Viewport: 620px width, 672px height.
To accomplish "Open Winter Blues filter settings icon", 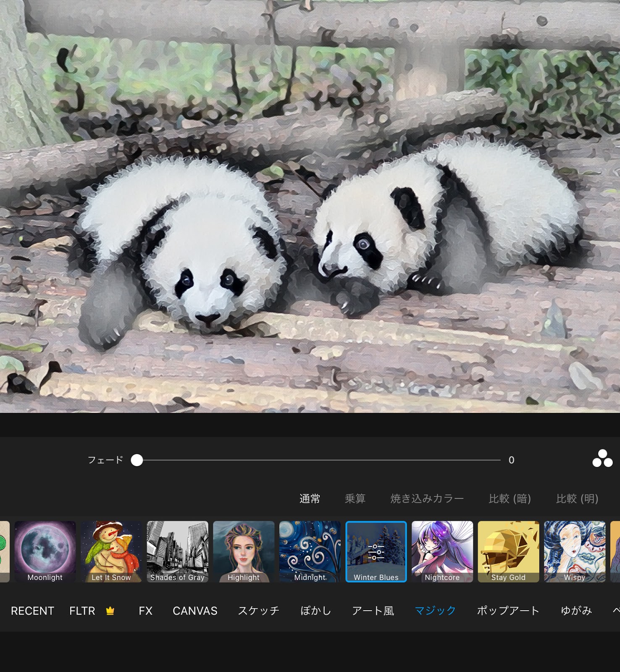I will point(376,552).
